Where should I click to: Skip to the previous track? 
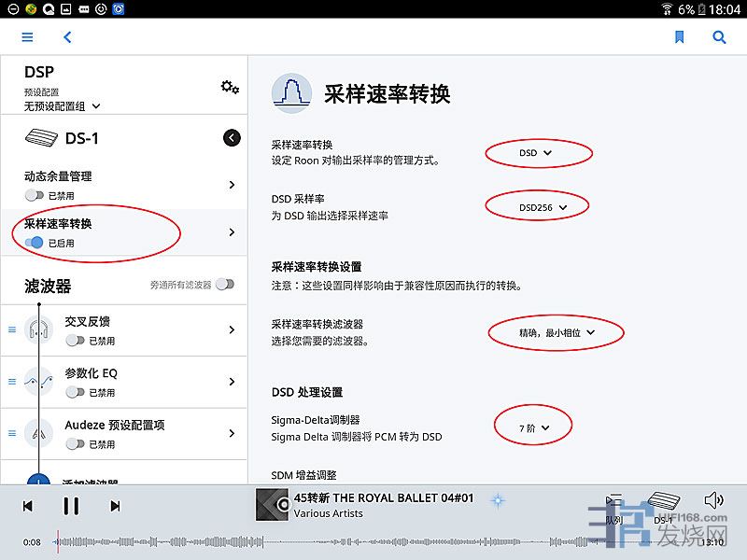(x=28, y=506)
